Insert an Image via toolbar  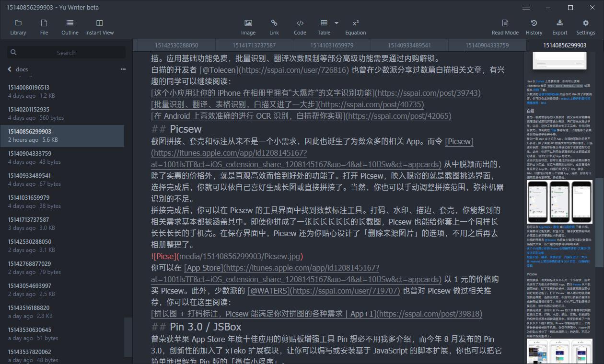248,27
